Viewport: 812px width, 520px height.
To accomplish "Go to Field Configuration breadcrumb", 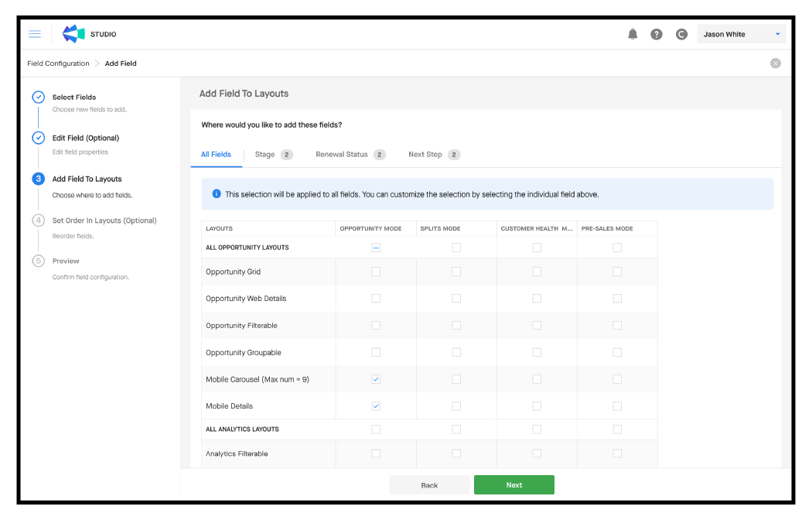I will 58,63.
